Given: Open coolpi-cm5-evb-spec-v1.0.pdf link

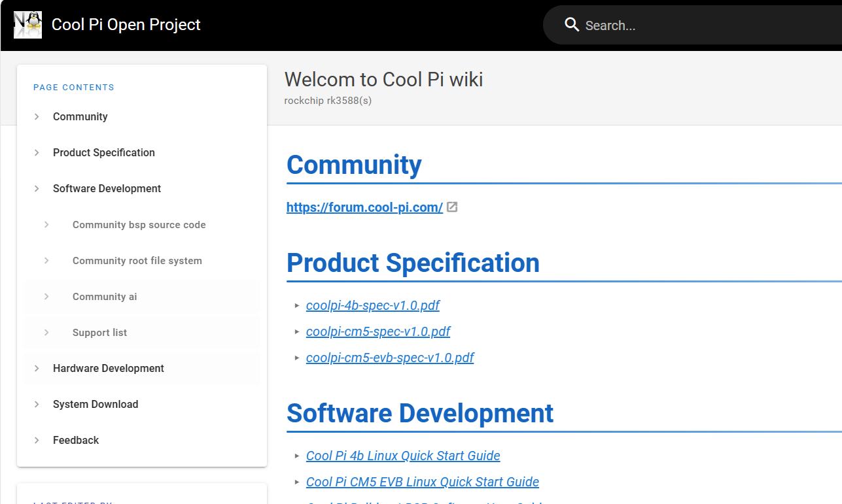Looking at the screenshot, I should pos(390,358).
